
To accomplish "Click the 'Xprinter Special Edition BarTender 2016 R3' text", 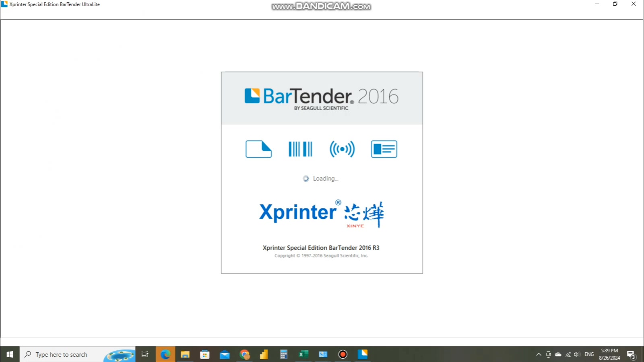I will pos(321,248).
